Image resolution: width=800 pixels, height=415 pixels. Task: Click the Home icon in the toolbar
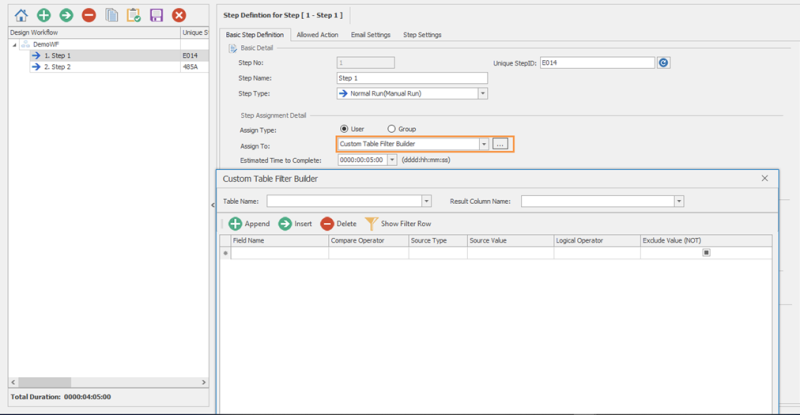20,15
